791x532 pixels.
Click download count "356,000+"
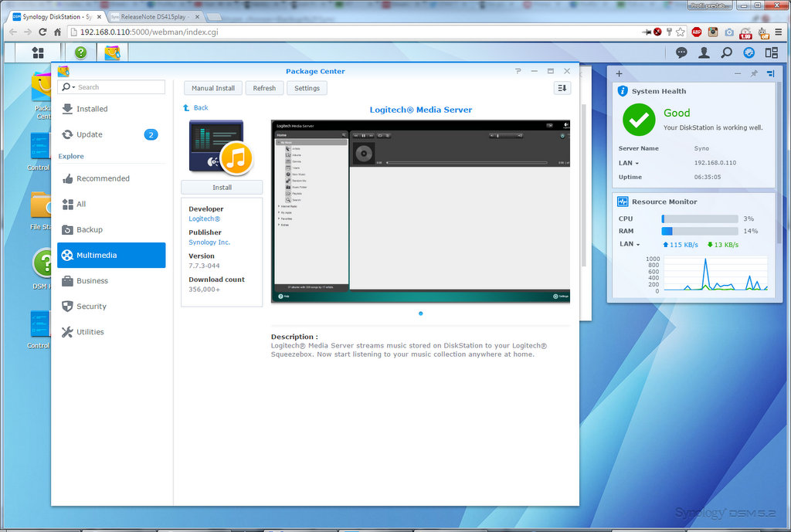tap(204, 290)
